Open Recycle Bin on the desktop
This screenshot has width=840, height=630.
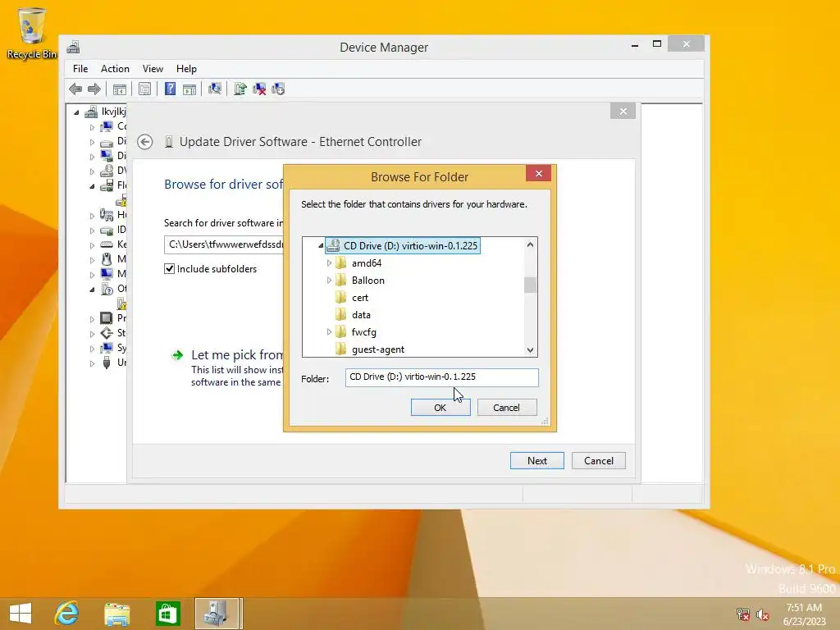32,33
